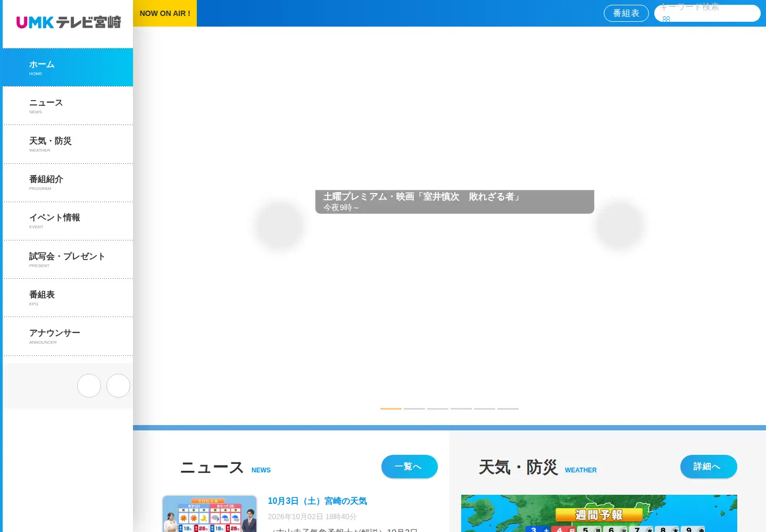This screenshot has width=766, height=532.
Task: Jump to the second carousel slide indicator
Action: [x=414, y=409]
